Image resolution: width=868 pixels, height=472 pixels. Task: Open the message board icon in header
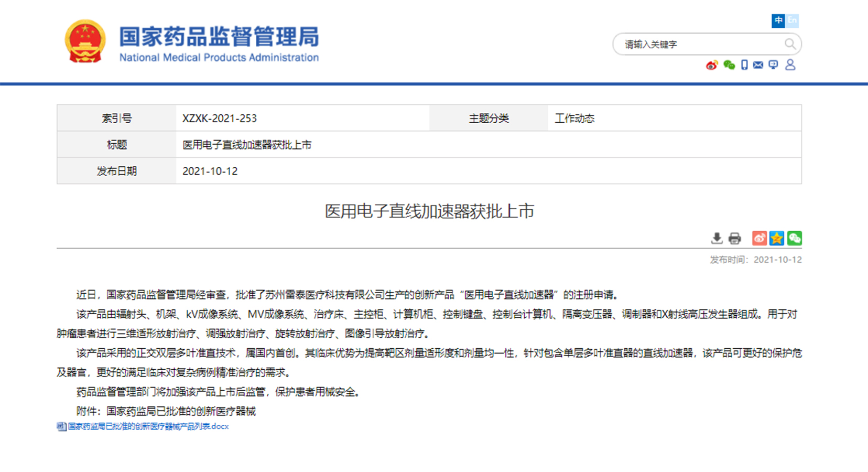773,65
